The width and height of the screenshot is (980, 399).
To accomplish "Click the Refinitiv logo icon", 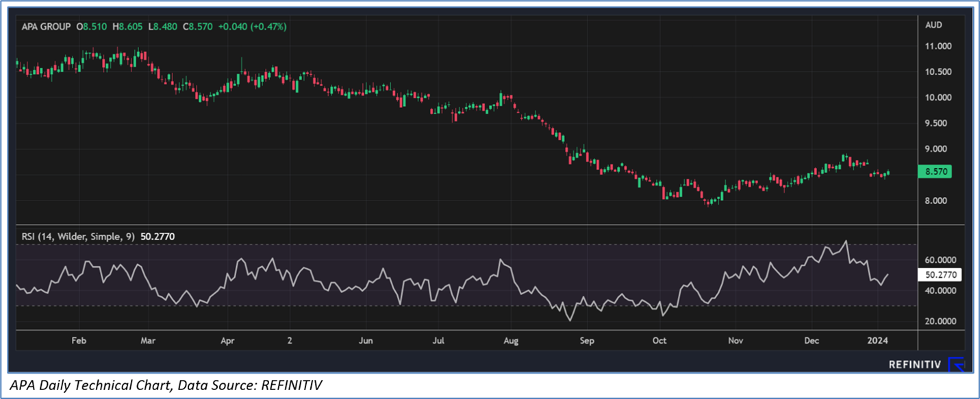I will [957, 365].
